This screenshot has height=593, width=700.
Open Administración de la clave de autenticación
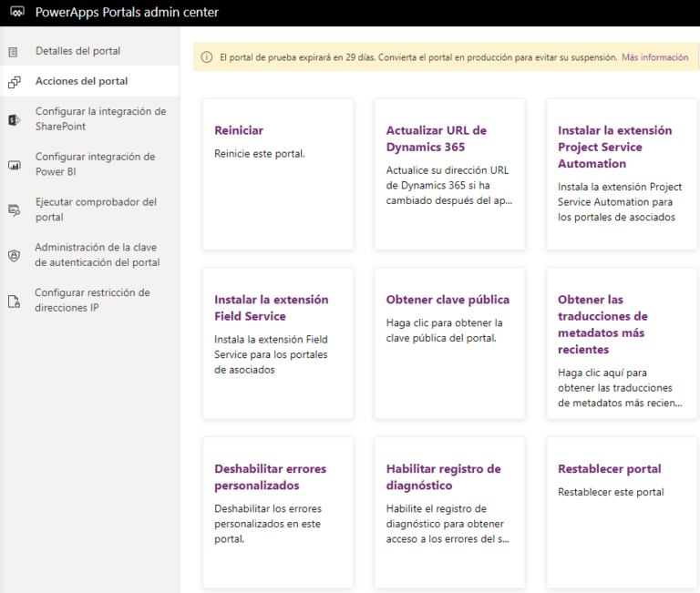coord(89,255)
